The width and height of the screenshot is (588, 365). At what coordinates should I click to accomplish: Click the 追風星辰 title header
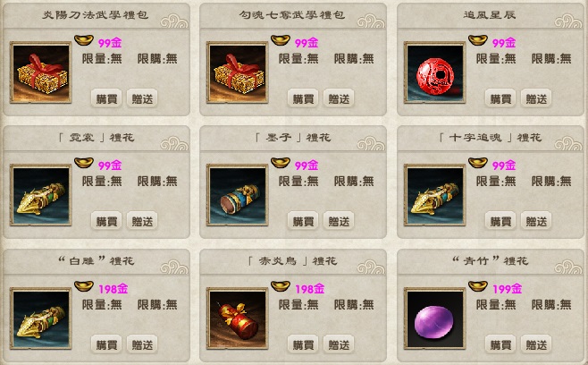(490, 14)
